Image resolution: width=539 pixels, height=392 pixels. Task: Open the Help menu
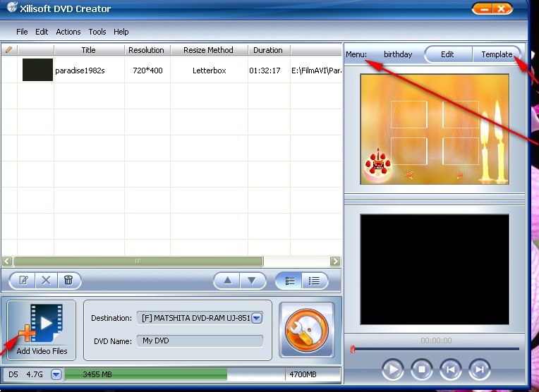[x=121, y=32]
